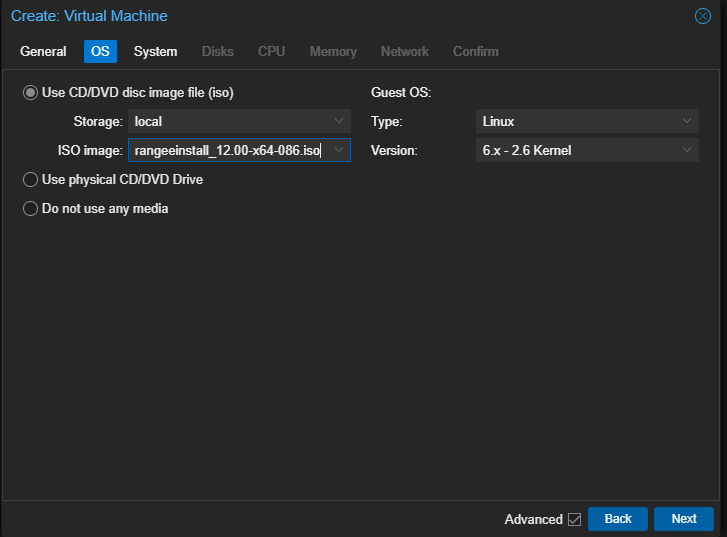Expand the Storage dropdown arrow
This screenshot has height=537, width=727.
(x=339, y=121)
